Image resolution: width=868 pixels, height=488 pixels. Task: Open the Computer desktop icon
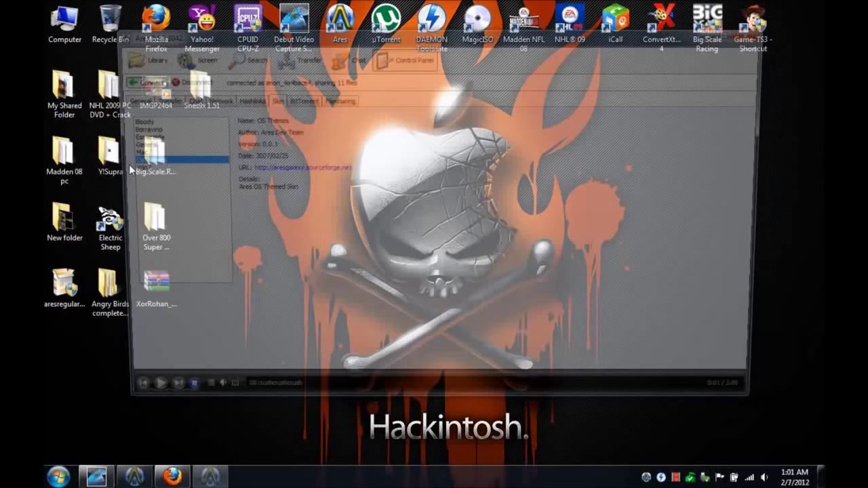[x=64, y=24]
